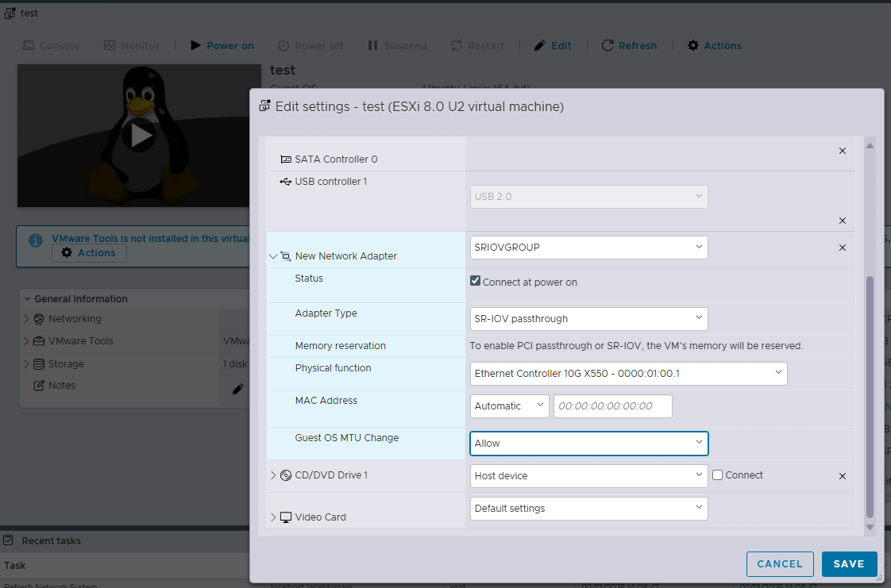Click the dialog title VM icon

tap(264, 106)
